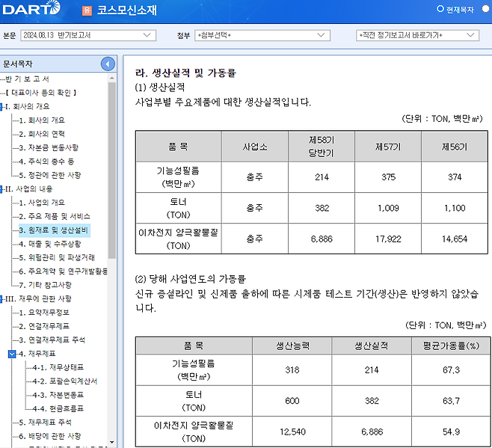
Task: Open 5. 위험관리 및 파생거래 section
Action: coord(58,257)
